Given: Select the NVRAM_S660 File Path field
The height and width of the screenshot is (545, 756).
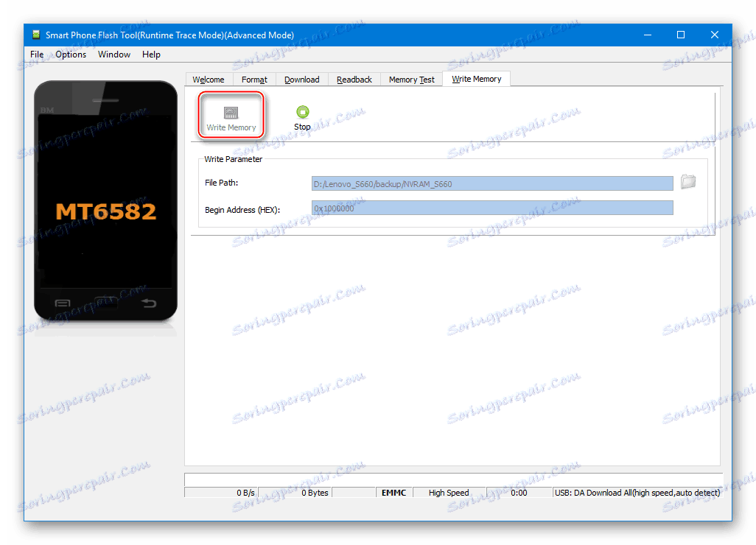Looking at the screenshot, I should [x=492, y=183].
